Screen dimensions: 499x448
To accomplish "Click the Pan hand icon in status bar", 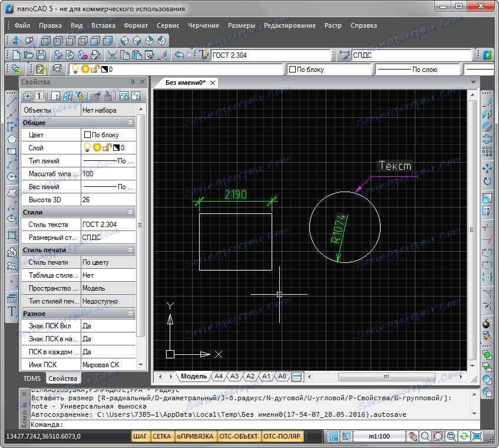I will [x=413, y=437].
